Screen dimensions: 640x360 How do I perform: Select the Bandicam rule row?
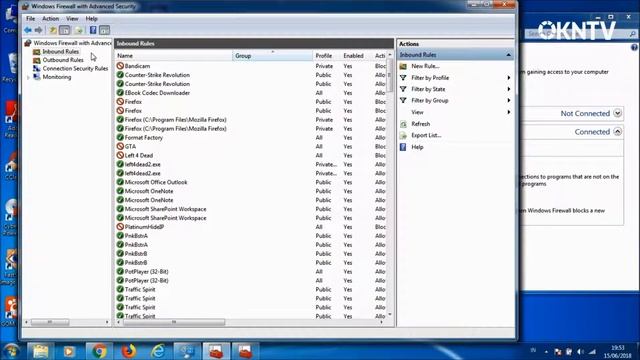pos(251,66)
